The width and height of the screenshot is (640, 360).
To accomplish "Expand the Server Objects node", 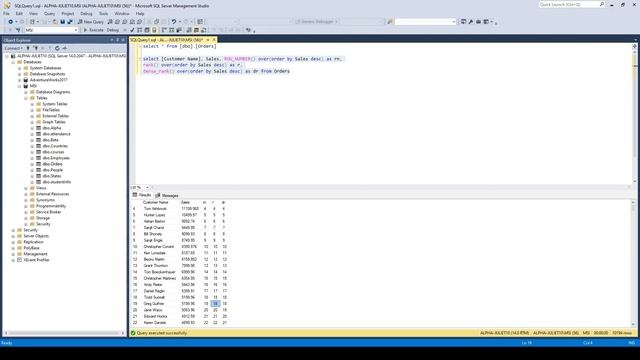I will click(13, 236).
